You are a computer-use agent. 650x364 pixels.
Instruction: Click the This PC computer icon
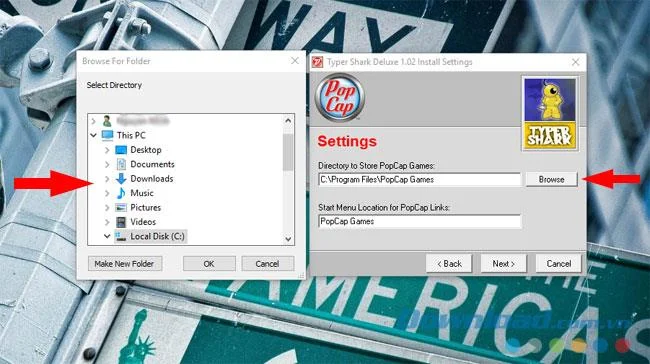pos(107,135)
